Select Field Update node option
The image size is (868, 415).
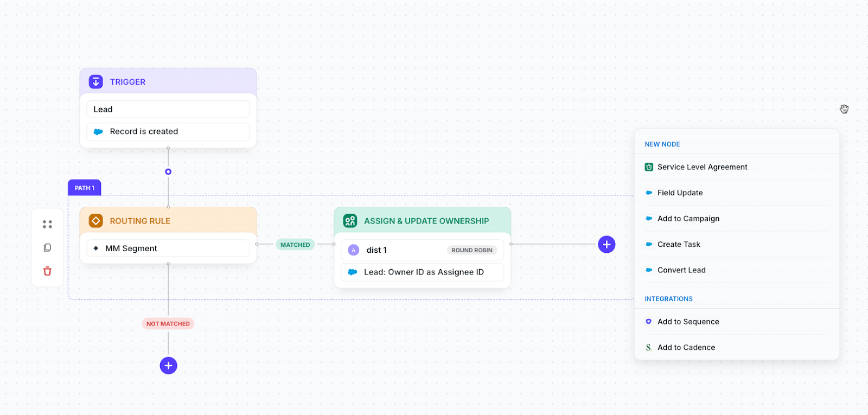point(680,193)
